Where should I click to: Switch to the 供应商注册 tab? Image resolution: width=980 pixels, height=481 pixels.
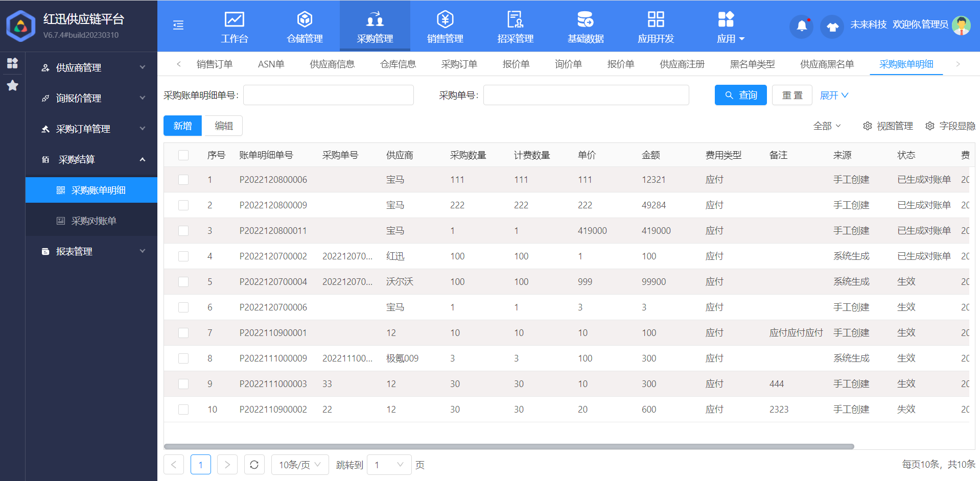[x=682, y=64]
